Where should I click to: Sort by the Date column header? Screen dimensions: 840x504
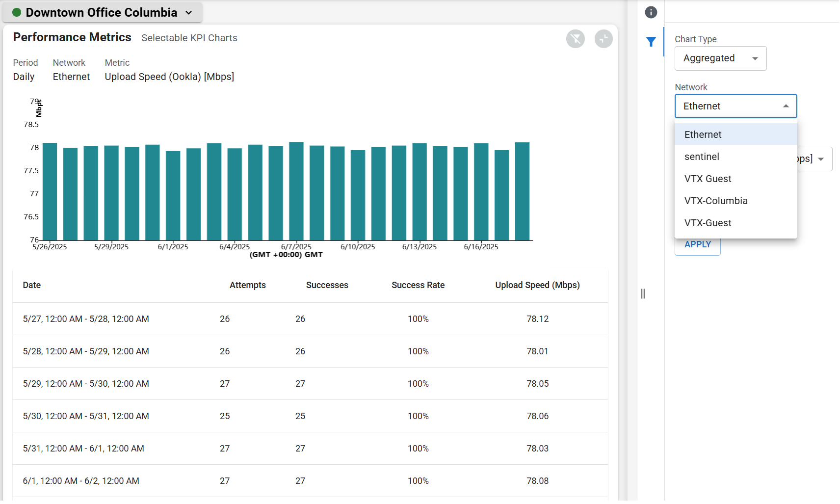tap(32, 285)
